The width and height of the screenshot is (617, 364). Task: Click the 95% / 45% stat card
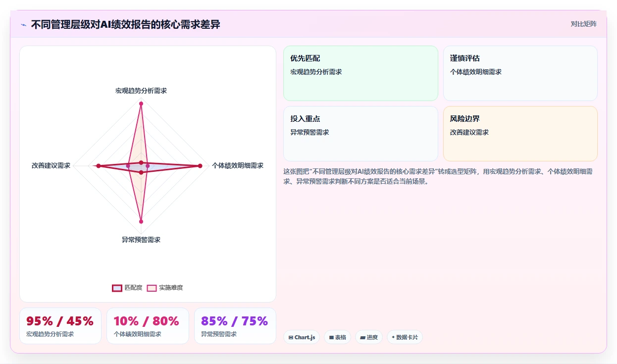[x=60, y=326]
